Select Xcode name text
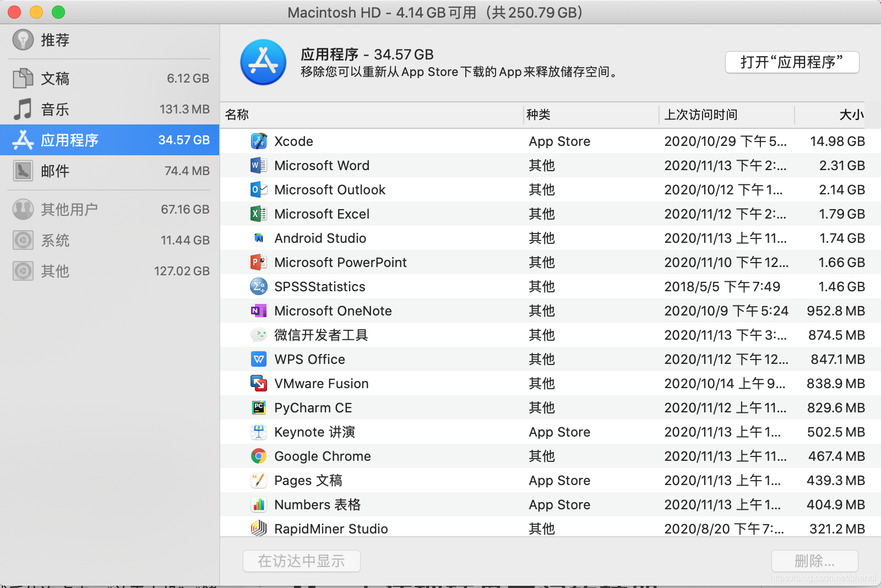 293,141
